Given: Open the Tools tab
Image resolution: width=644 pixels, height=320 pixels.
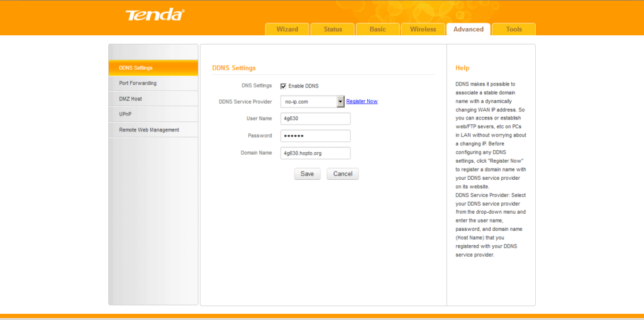Looking at the screenshot, I should click(514, 30).
